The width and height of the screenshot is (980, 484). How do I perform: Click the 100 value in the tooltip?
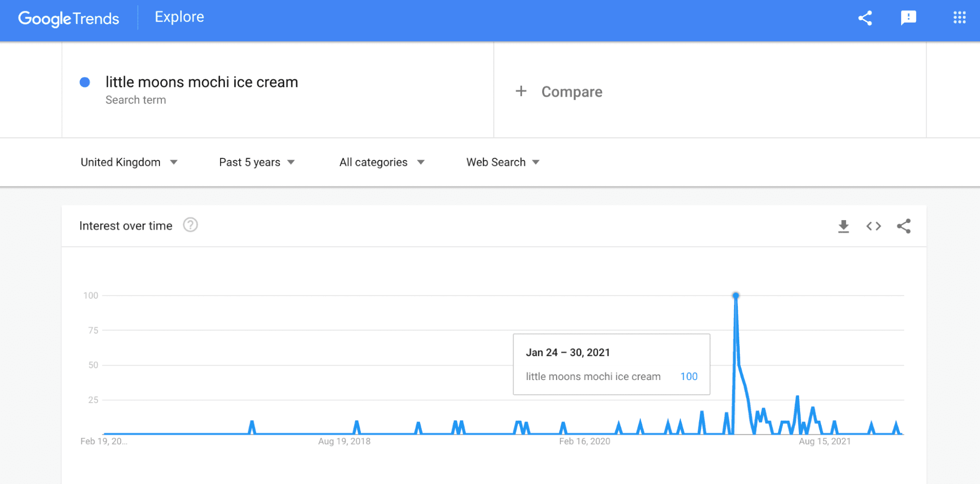click(688, 376)
